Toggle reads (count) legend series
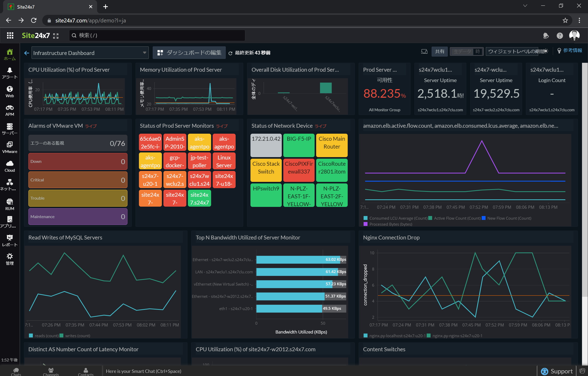The width and height of the screenshot is (588, 376). [x=44, y=336]
